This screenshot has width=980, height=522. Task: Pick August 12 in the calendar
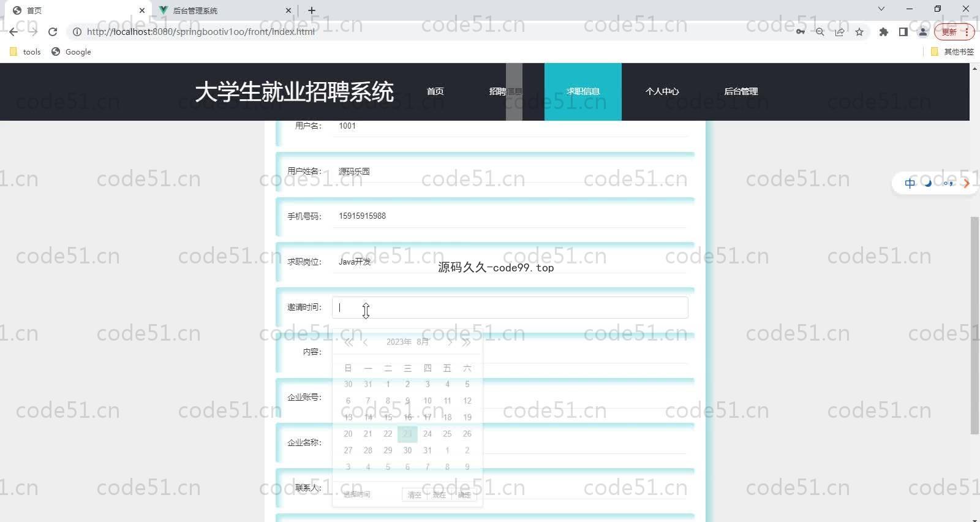click(467, 401)
